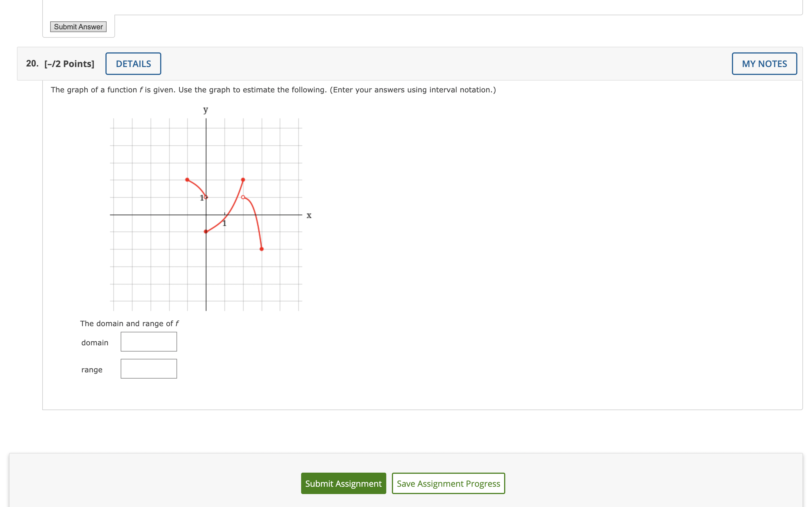The image size is (812, 507).
Task: Click inside the domain answer field
Action: coord(149,341)
